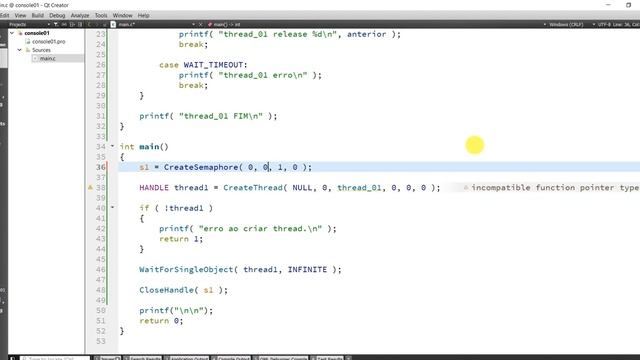
Task: Click the locator search input field
Action: tap(55, 358)
